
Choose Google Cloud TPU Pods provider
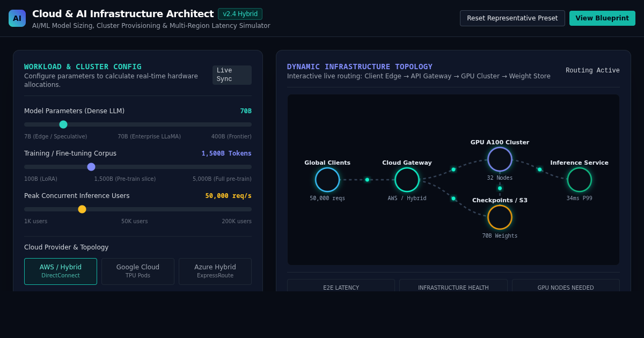(138, 271)
